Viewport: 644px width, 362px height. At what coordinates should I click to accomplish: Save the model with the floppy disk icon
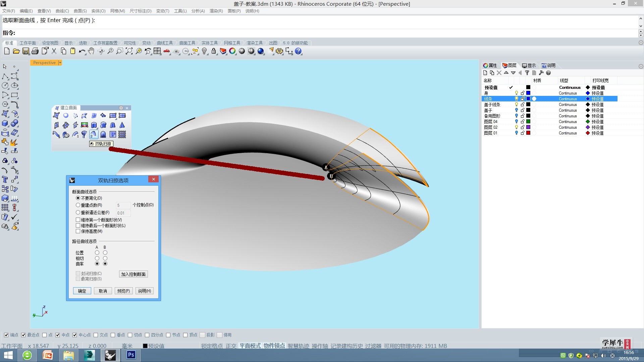click(25, 51)
